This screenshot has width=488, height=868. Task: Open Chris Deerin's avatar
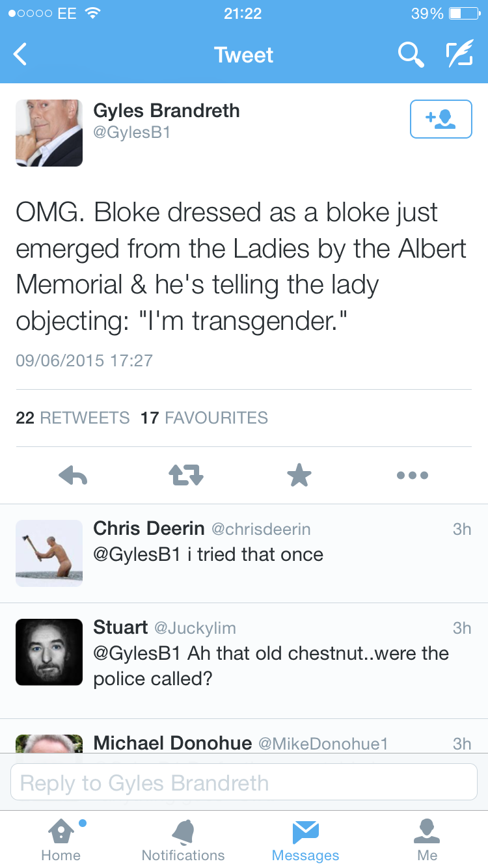pos(49,553)
